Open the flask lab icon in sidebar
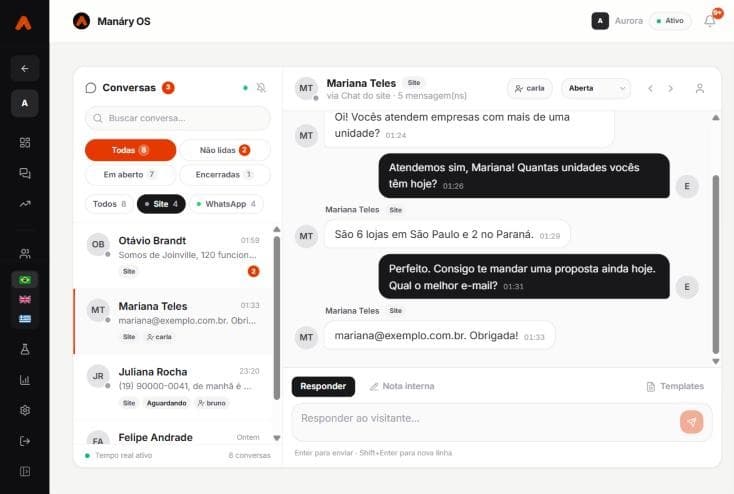734x494 pixels. 25,349
